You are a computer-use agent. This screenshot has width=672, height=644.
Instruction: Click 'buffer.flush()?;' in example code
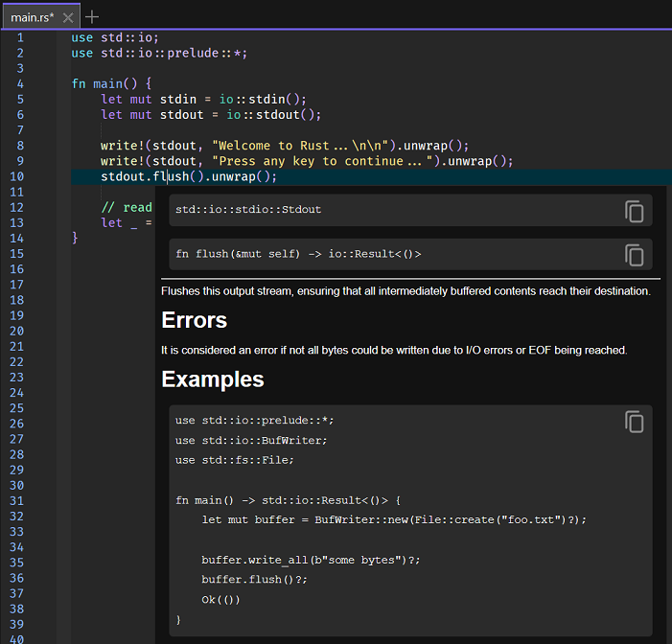pos(255,580)
